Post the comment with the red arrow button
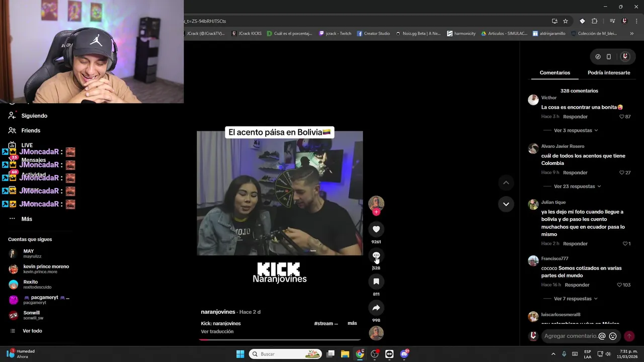 tap(629, 336)
